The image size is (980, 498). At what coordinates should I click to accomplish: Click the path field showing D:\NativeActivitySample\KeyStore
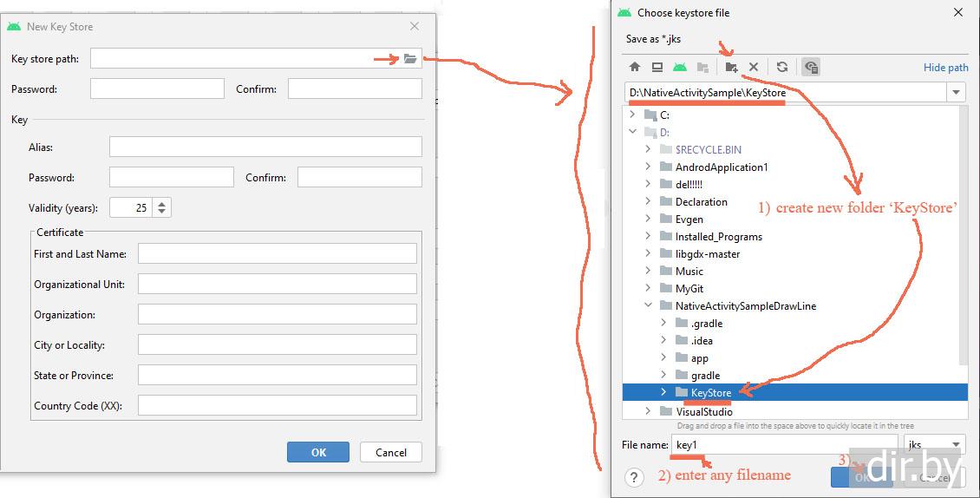786,93
